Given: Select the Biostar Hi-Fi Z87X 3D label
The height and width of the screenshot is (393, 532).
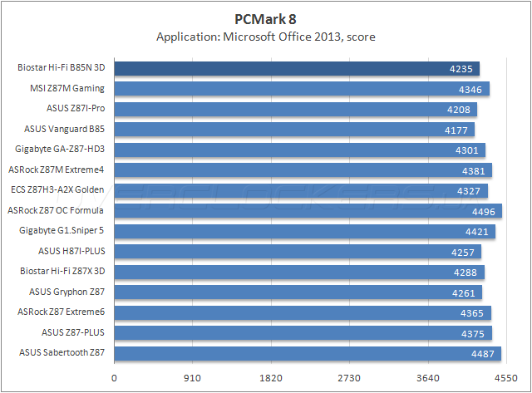Looking at the screenshot, I should (x=62, y=271).
